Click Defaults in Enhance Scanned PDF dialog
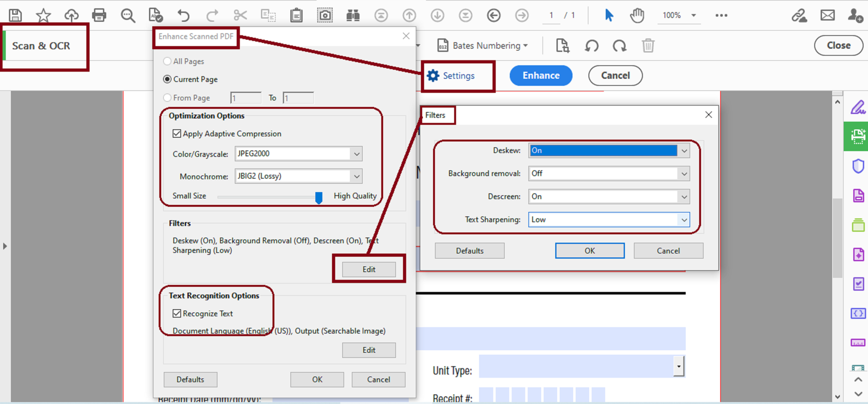 coord(190,379)
